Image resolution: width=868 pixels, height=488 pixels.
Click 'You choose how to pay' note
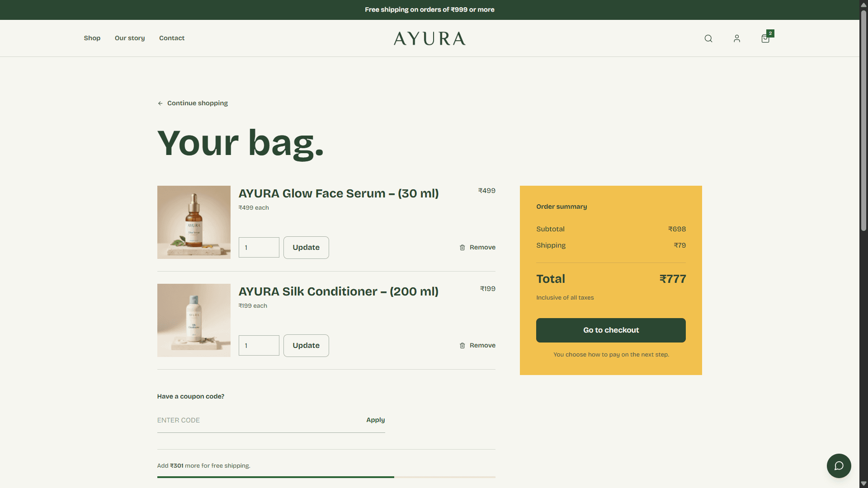[x=611, y=355]
